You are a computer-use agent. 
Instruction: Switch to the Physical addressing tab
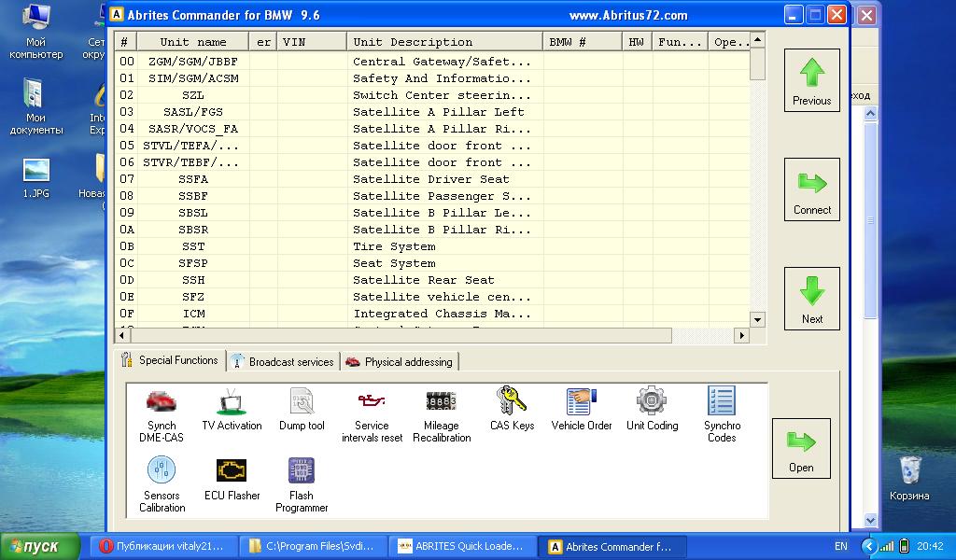pyautogui.click(x=400, y=362)
